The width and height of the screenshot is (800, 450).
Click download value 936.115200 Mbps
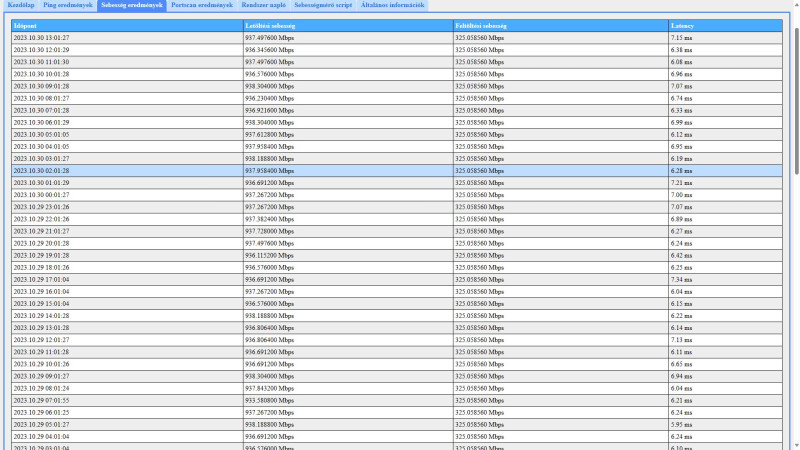pyautogui.click(x=269, y=256)
